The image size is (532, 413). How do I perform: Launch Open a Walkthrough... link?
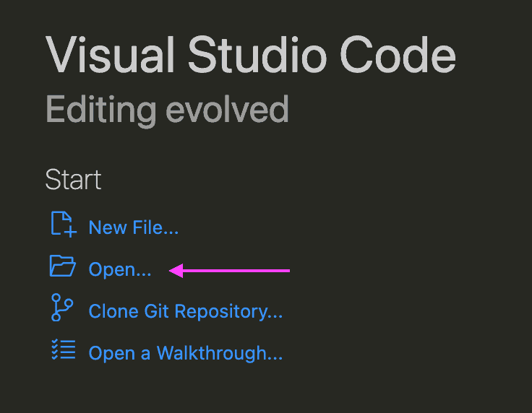tap(186, 353)
